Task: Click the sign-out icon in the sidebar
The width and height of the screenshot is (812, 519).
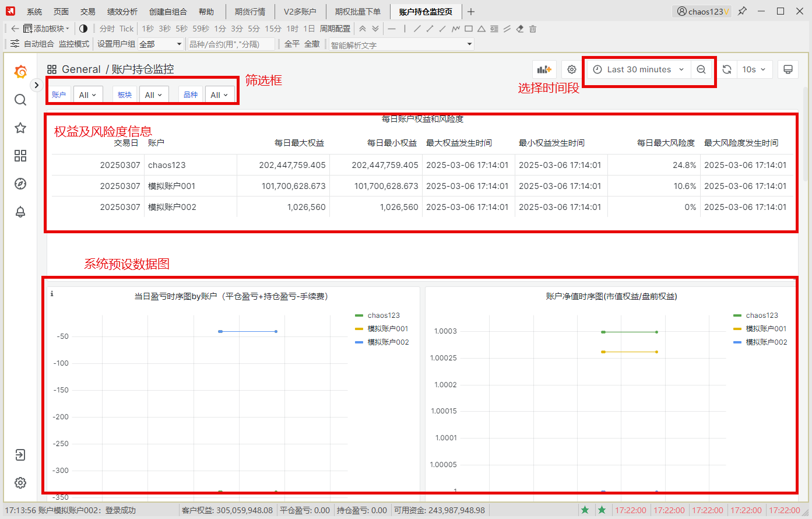Action: (20, 455)
